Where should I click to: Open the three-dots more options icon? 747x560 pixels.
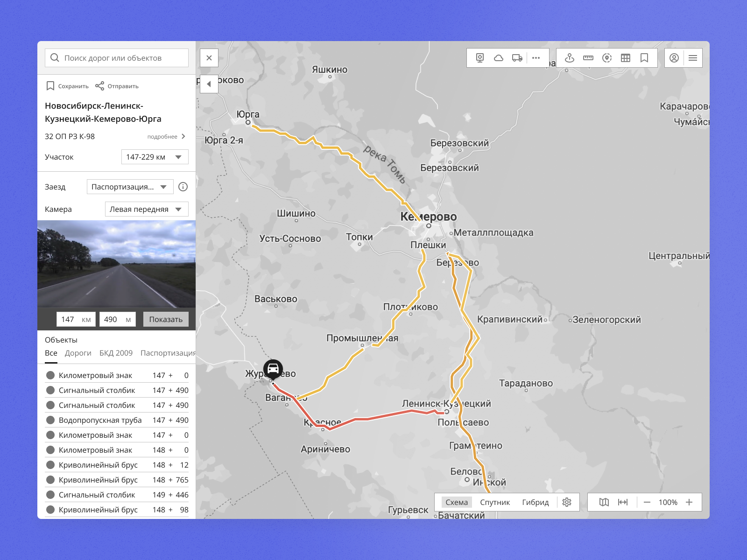pyautogui.click(x=536, y=58)
